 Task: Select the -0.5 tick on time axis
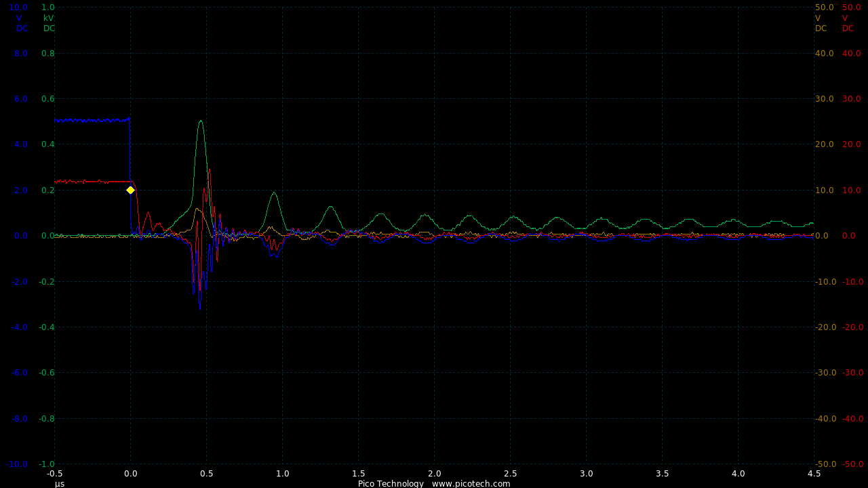click(x=55, y=474)
